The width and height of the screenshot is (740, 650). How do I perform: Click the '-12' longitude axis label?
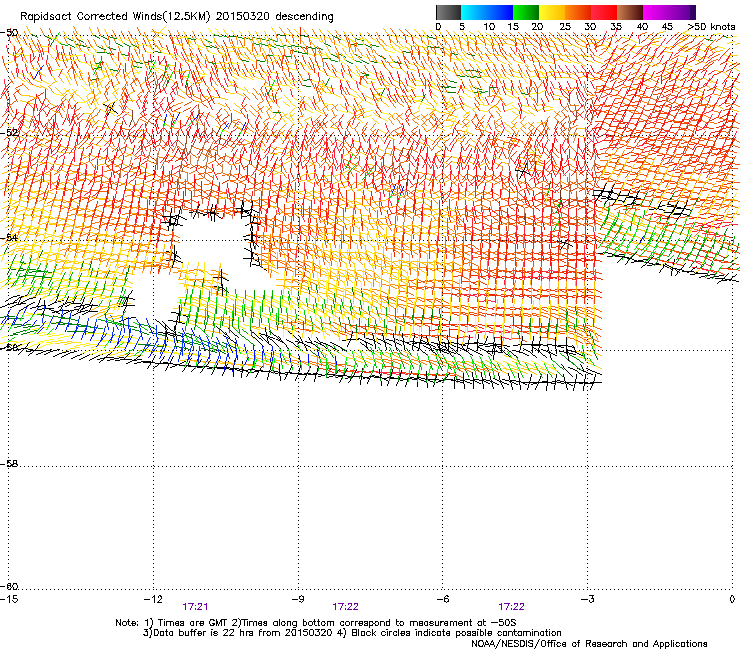point(153,599)
